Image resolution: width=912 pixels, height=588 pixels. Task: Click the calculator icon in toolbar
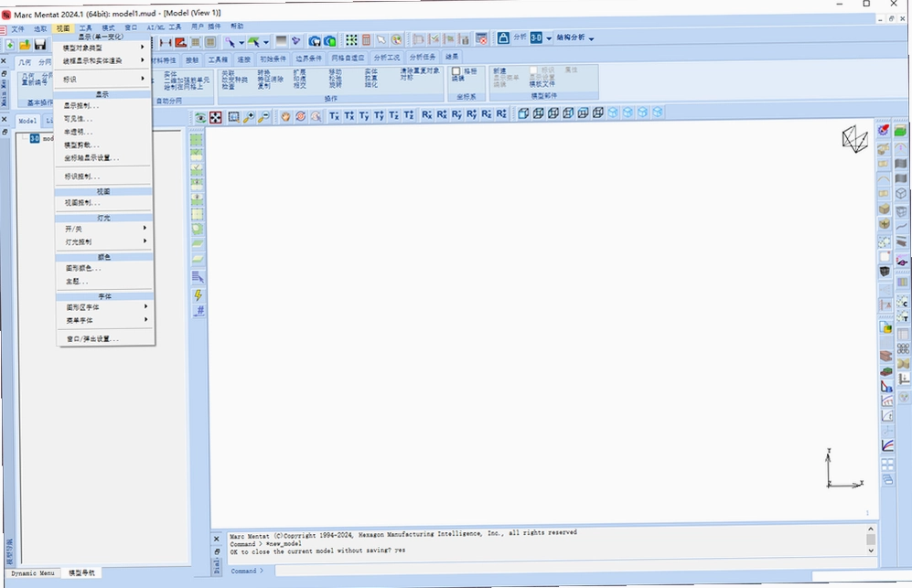tap(367, 39)
